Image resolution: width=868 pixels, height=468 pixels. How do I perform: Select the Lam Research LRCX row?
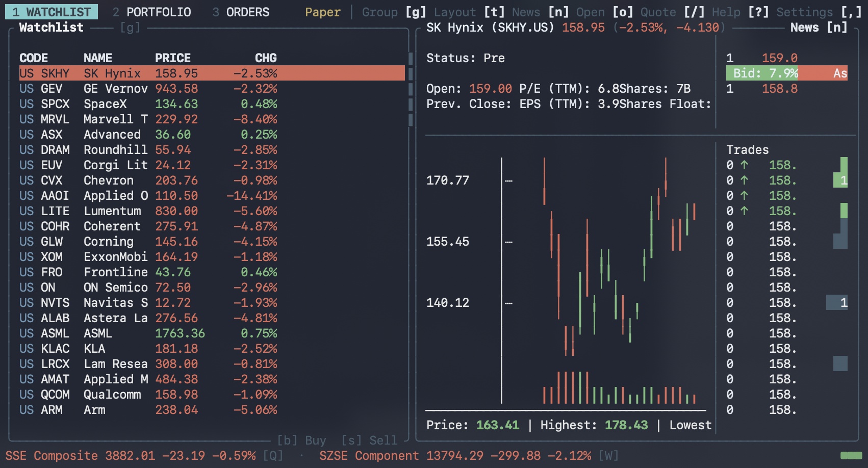click(212, 363)
